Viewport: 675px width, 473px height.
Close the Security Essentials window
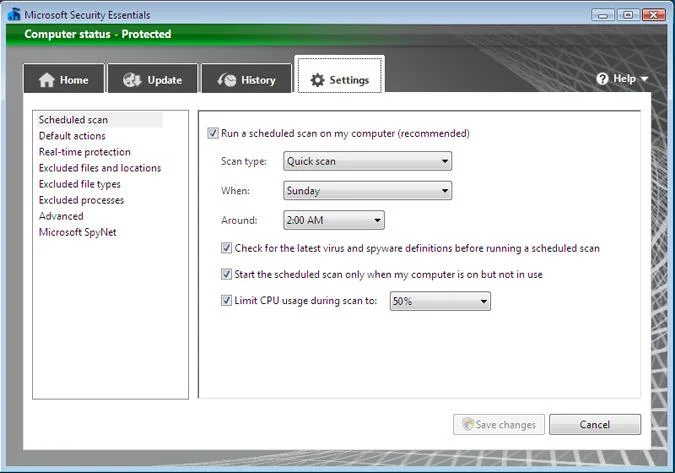coord(654,15)
